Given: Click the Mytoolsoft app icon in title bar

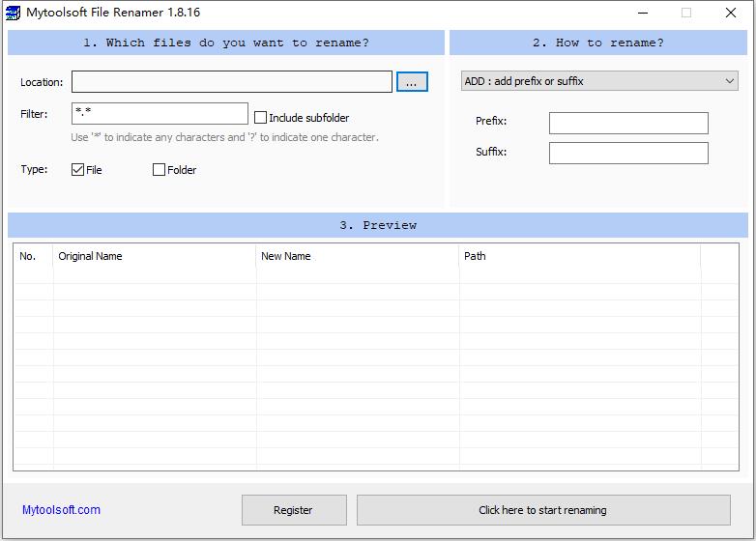Looking at the screenshot, I should (x=14, y=13).
